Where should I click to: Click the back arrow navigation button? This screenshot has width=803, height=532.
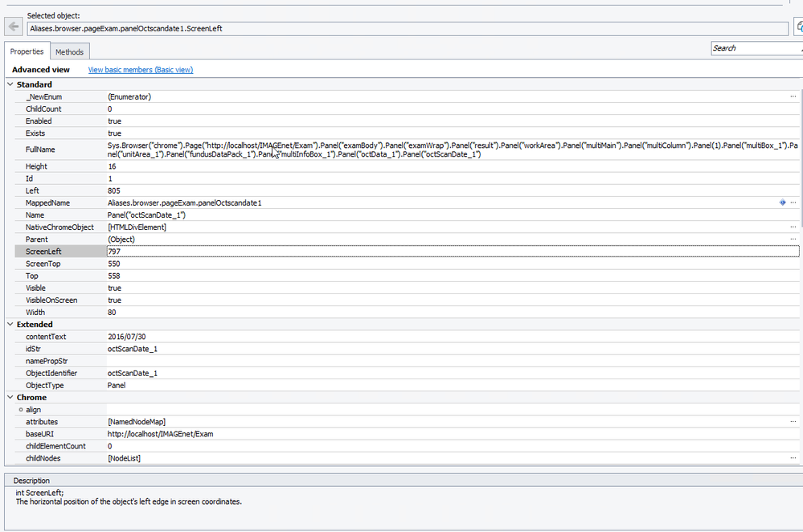click(x=13, y=27)
